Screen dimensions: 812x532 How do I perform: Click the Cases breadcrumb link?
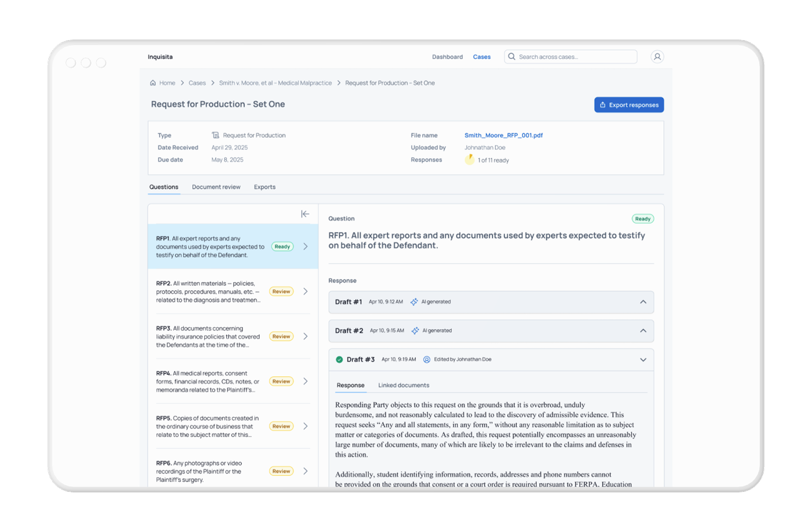[x=197, y=83]
